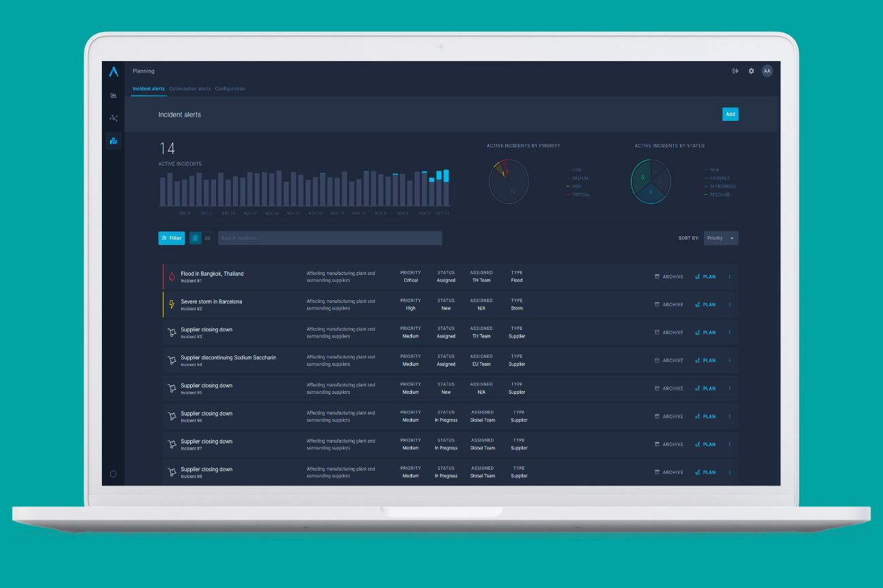Click the red flood icon for Incident #1

click(x=172, y=277)
